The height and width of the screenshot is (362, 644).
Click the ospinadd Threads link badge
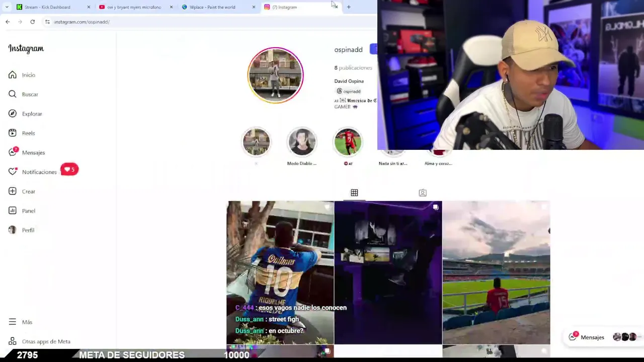point(349,91)
